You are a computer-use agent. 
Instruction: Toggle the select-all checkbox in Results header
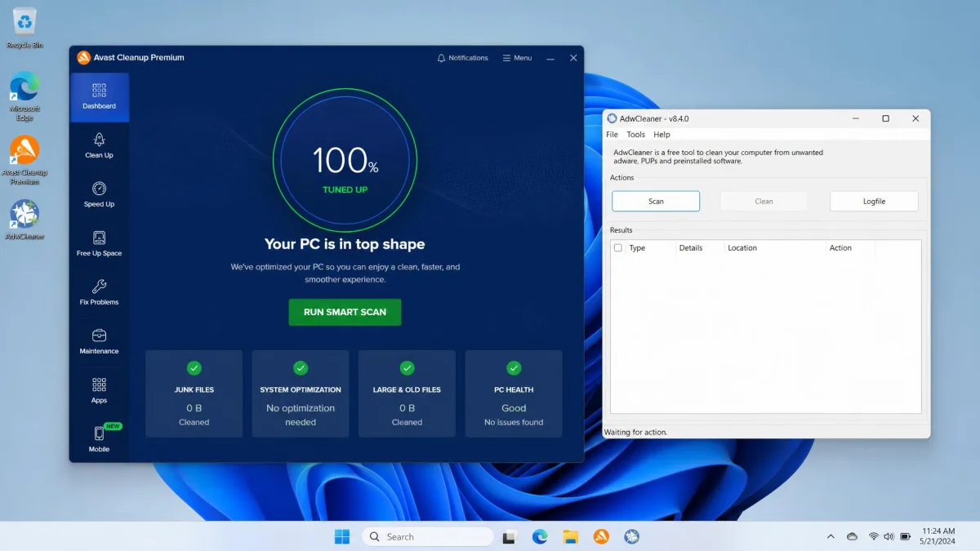(x=618, y=248)
